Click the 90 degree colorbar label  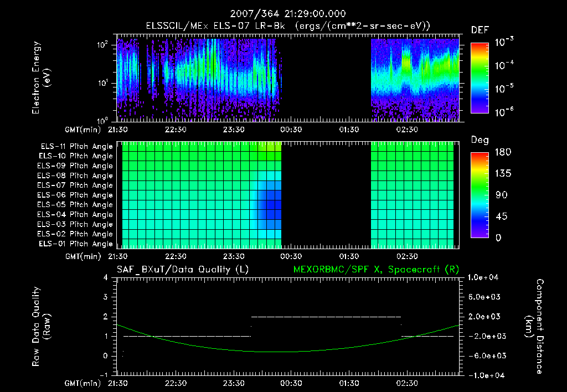click(502, 195)
